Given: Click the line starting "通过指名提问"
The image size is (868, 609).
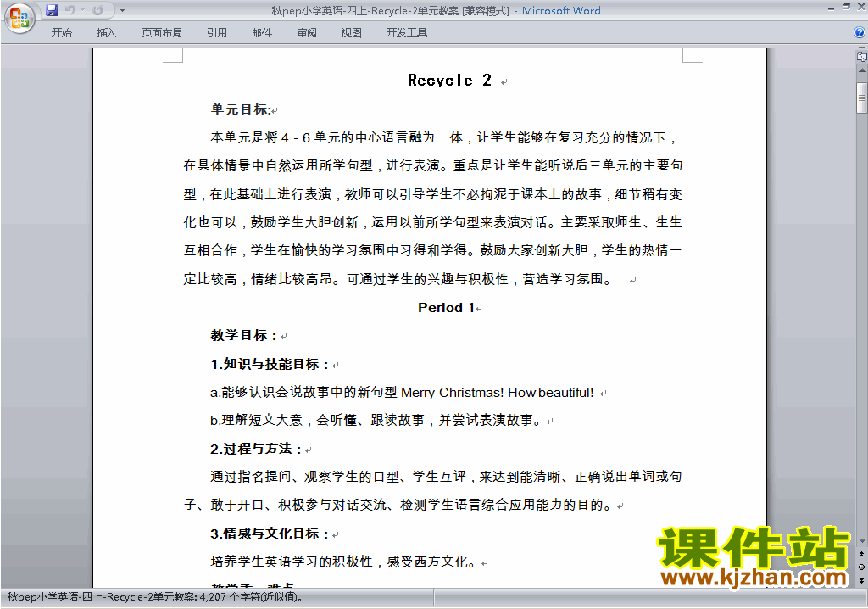Looking at the screenshot, I should (446, 477).
